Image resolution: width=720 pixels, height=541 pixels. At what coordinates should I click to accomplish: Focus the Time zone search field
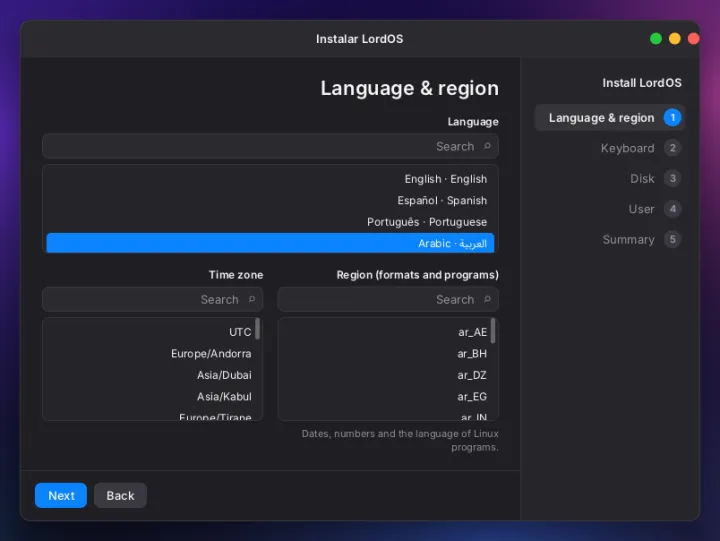click(x=152, y=299)
